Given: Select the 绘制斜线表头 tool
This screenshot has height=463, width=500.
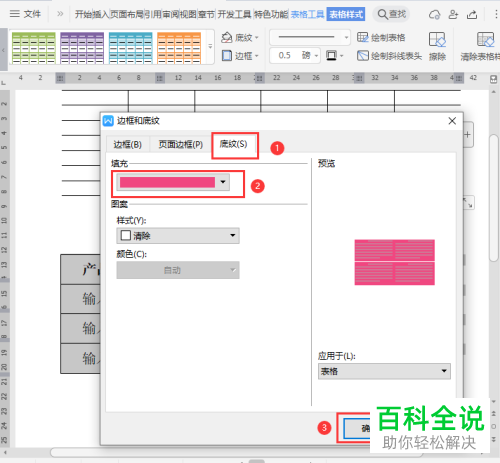Looking at the screenshot, I should click(389, 56).
